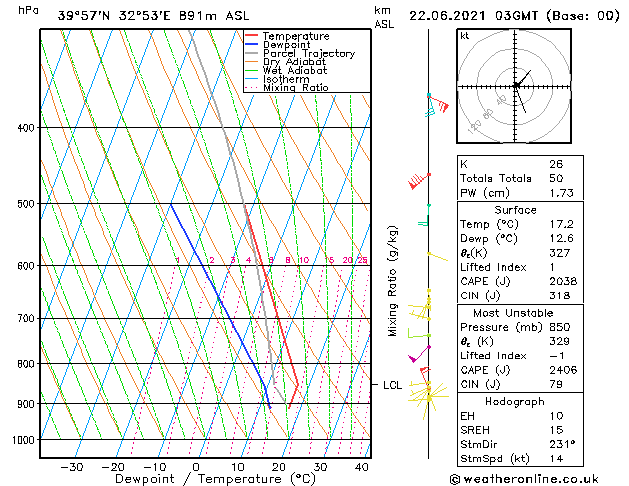Click the 'Most Unstable' section header
The image size is (629, 486).
[515, 313]
